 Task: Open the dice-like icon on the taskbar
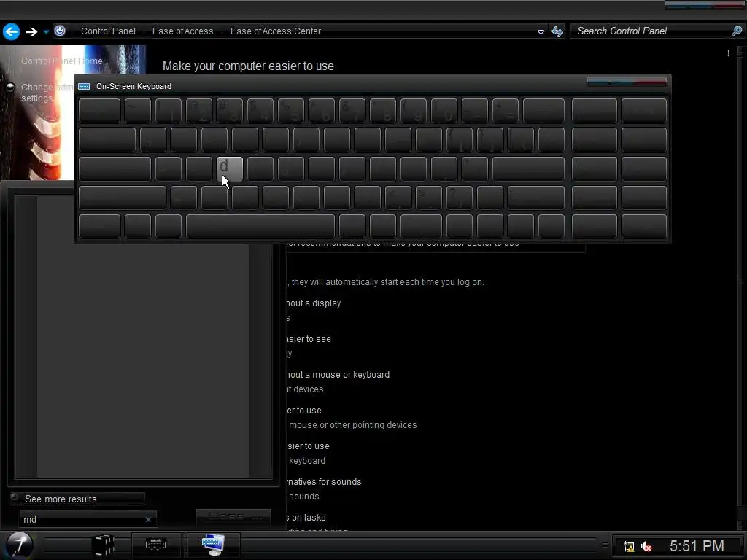104,545
